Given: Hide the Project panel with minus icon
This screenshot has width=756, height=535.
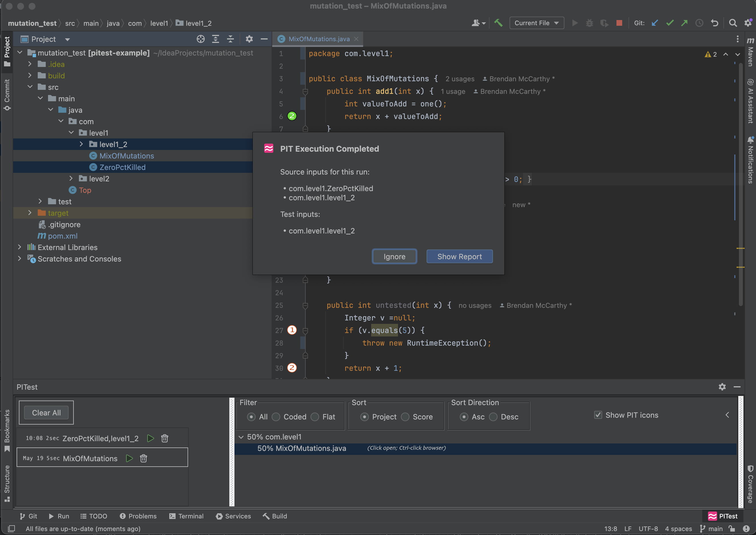Looking at the screenshot, I should (x=264, y=39).
